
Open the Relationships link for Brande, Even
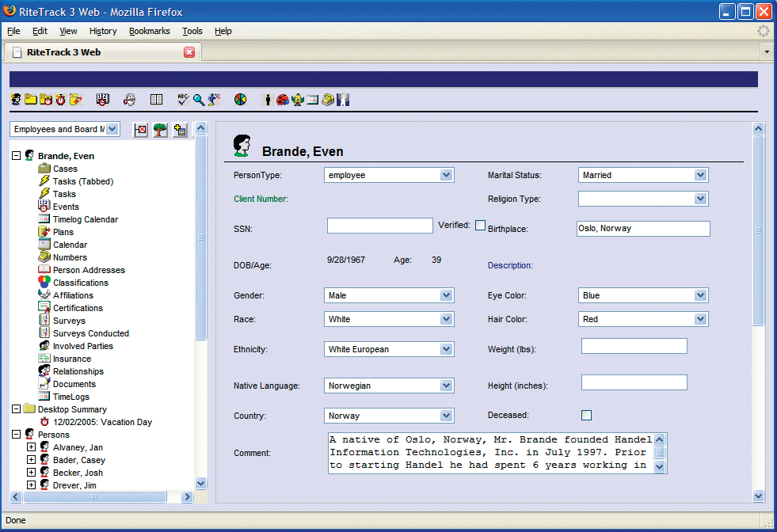[79, 371]
